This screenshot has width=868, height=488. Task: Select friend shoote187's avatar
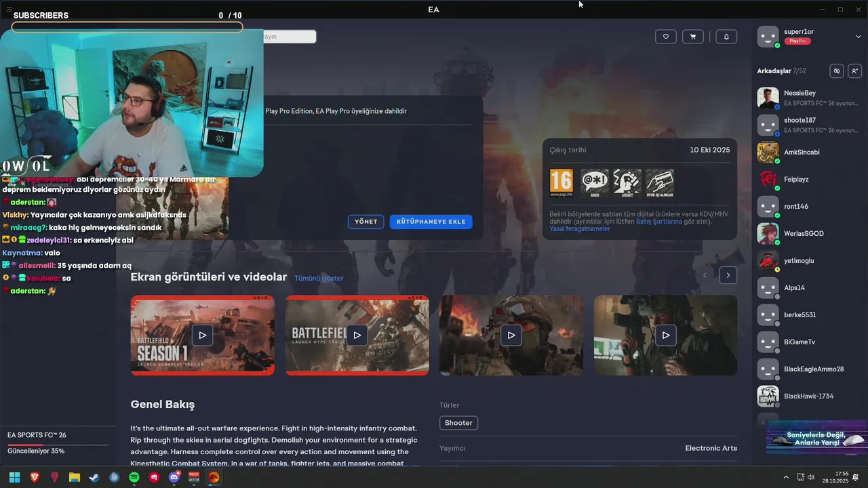768,125
